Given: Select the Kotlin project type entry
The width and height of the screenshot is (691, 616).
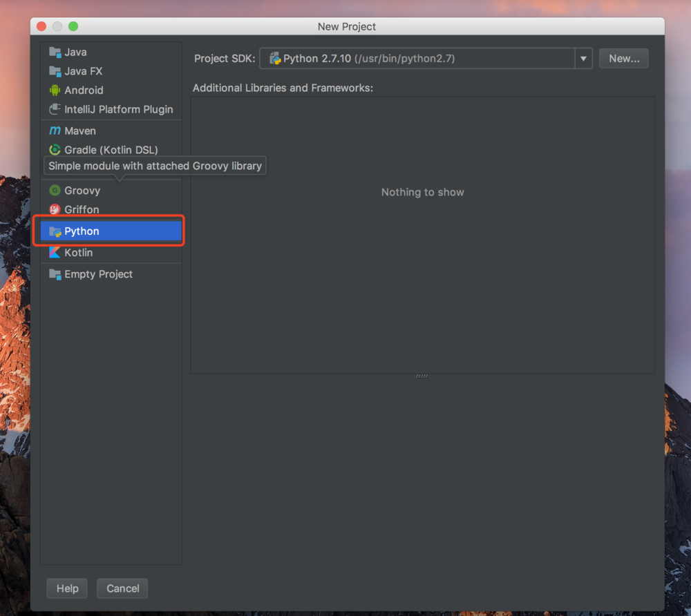Looking at the screenshot, I should click(79, 252).
